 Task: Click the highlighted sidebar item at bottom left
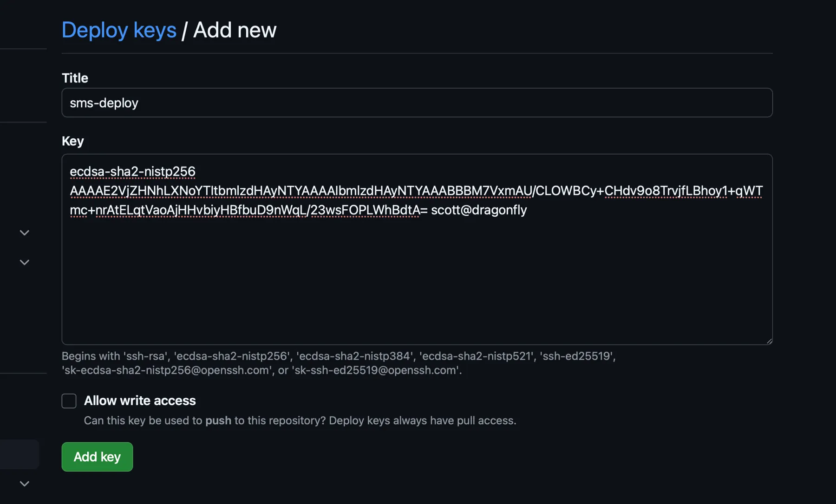click(20, 454)
